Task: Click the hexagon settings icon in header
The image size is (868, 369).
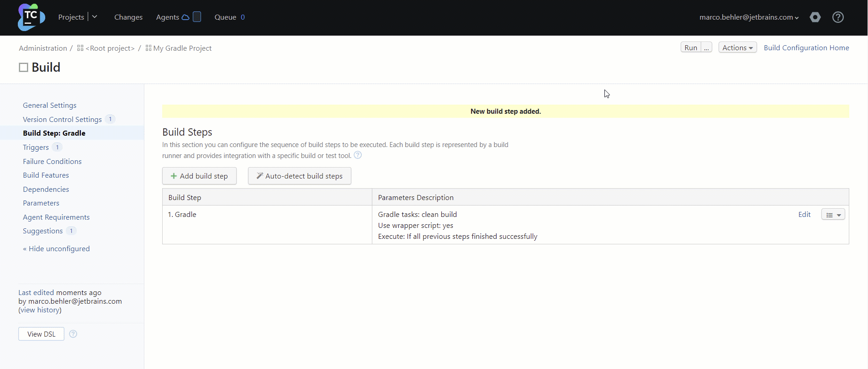Action: (815, 17)
